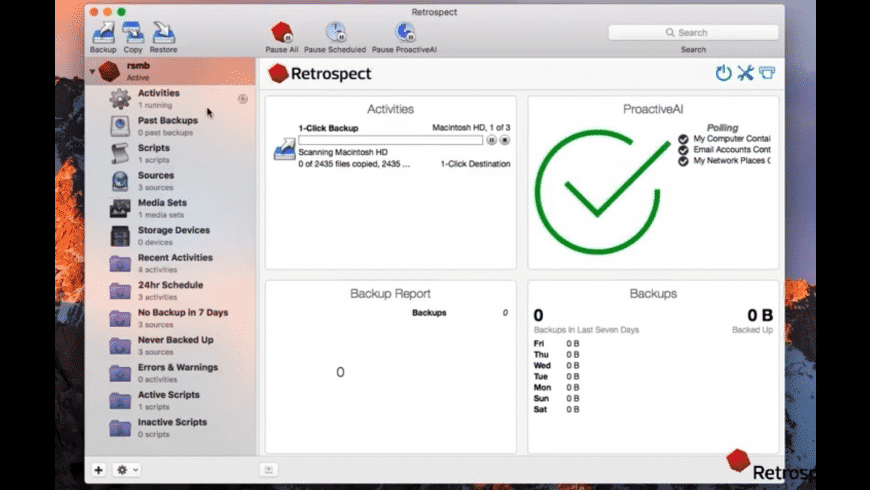
Task: Click the Backup toolbar icon
Action: pos(103,33)
